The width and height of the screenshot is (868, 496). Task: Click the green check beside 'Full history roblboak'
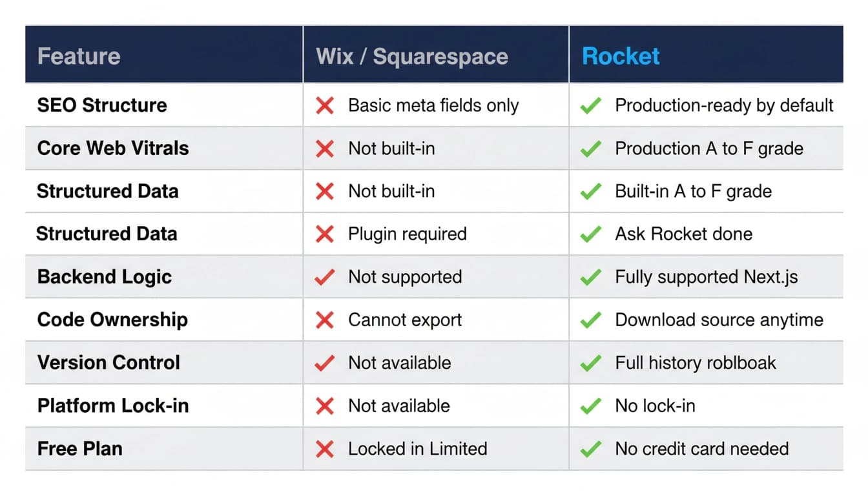590,363
